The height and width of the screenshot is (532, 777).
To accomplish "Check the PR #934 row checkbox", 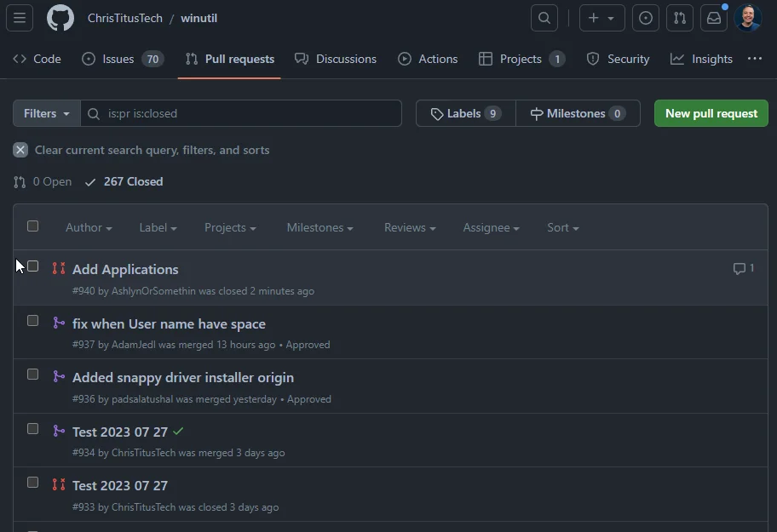I will pos(32,428).
